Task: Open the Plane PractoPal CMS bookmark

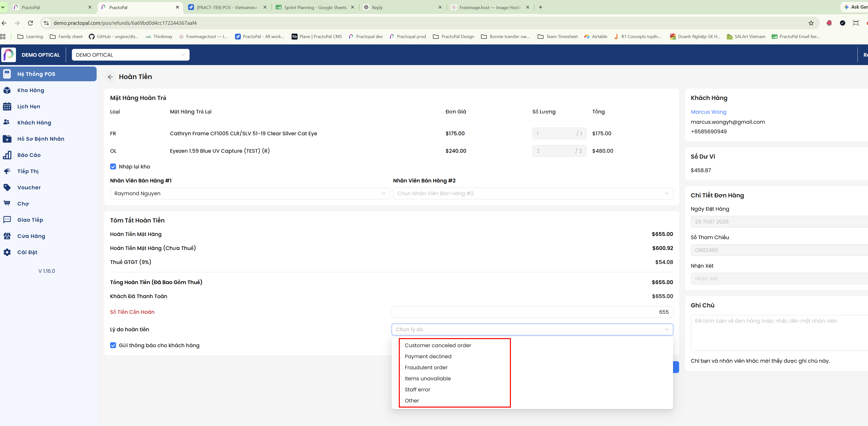Action: (x=317, y=36)
